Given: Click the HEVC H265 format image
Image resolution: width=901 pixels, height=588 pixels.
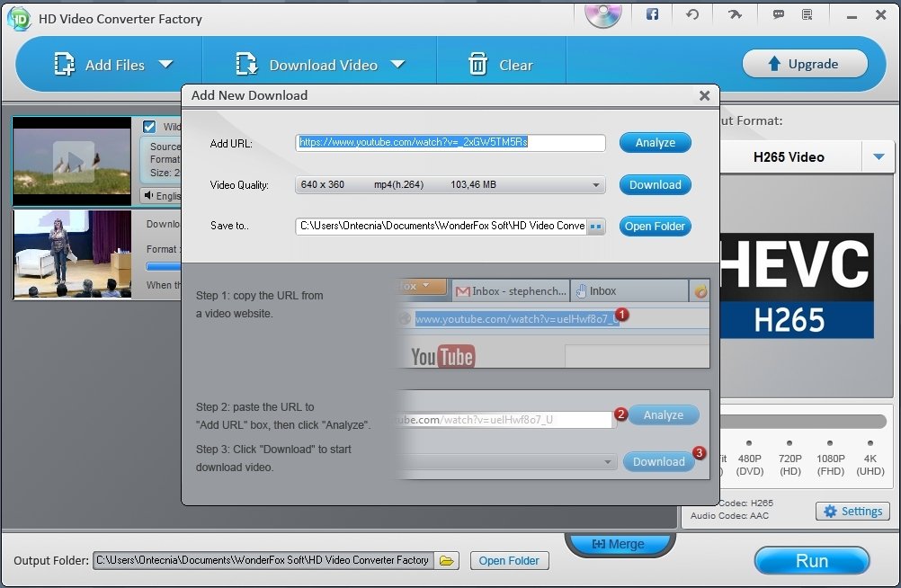Looking at the screenshot, I should pos(797,286).
